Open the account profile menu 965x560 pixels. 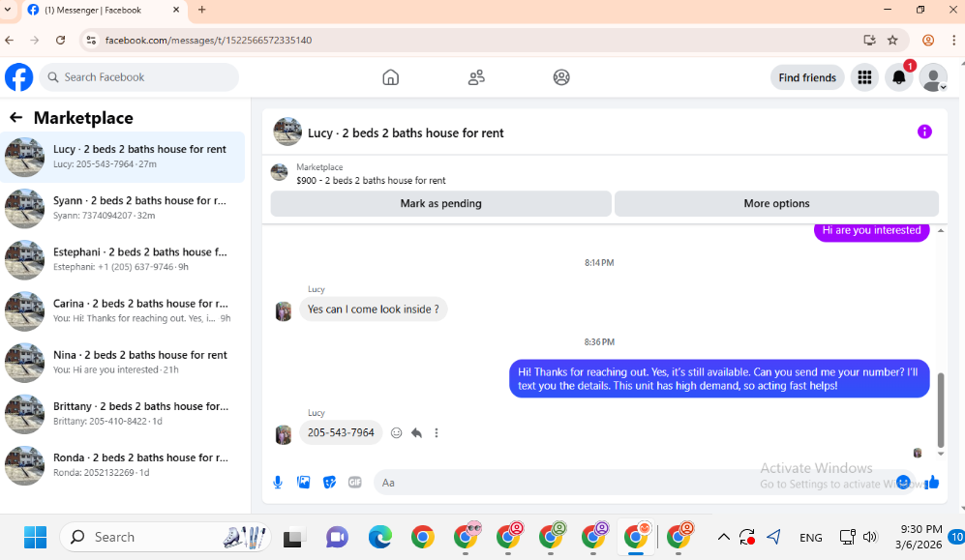tap(933, 78)
